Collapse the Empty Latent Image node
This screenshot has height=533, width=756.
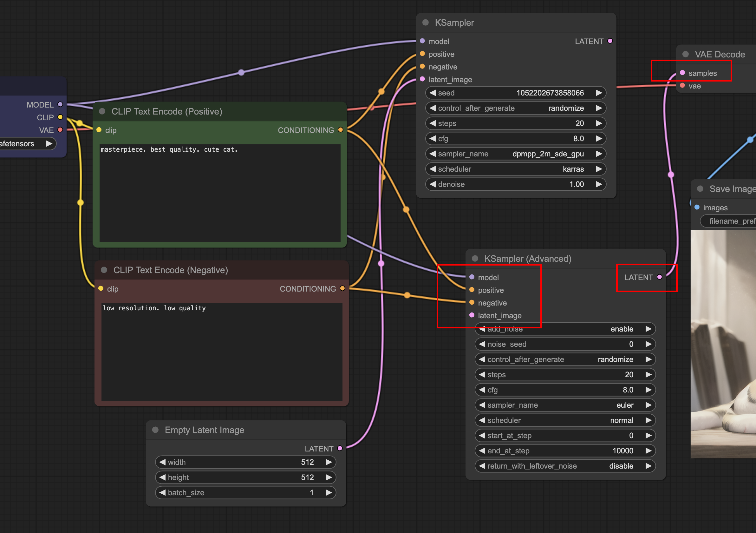tap(155, 430)
